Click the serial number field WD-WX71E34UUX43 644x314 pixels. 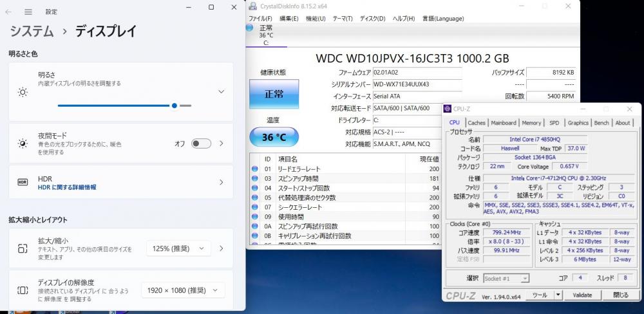point(417,84)
